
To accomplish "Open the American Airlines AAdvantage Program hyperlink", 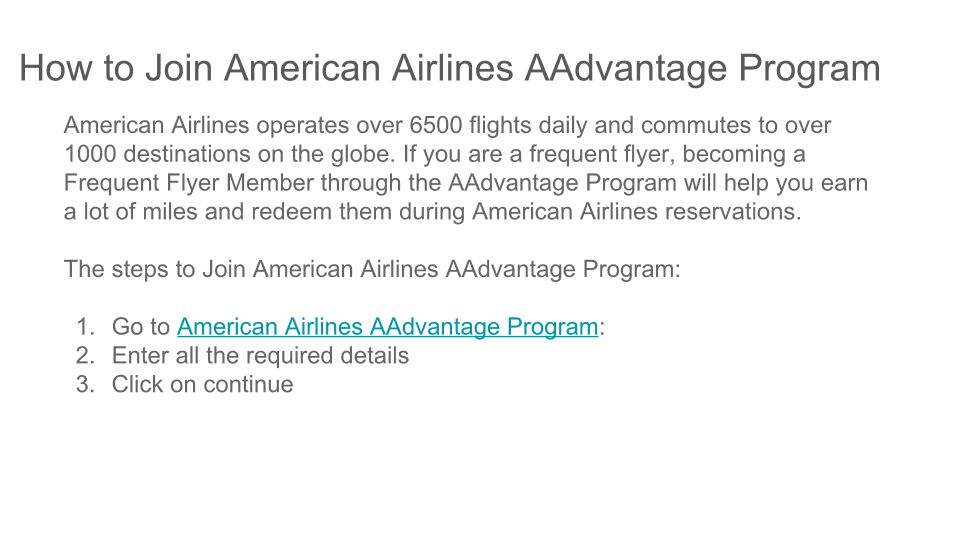I will coord(387,327).
